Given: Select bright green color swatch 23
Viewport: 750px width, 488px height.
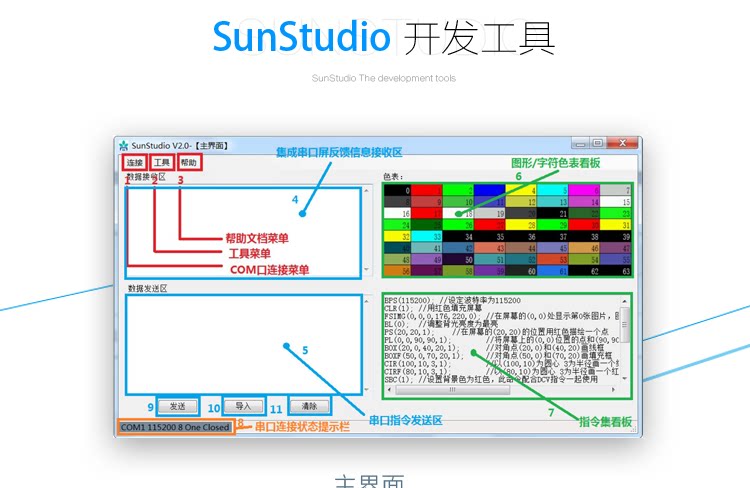Looking at the screenshot, I should coord(616,213).
